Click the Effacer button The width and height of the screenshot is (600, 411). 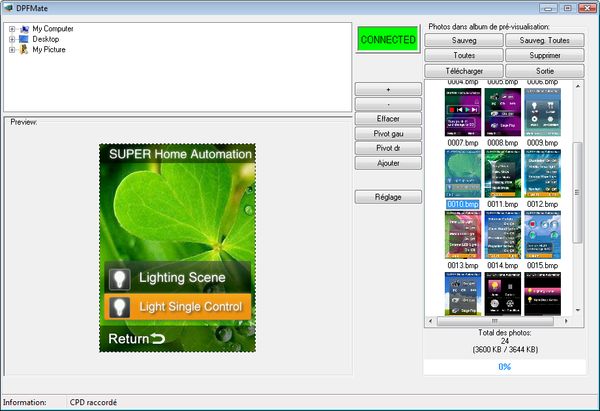(388, 119)
